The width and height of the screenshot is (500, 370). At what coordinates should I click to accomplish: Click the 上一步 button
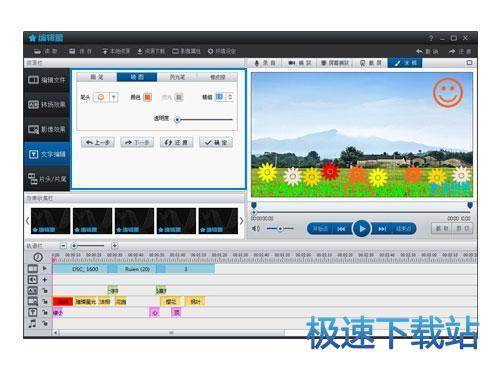[98, 143]
